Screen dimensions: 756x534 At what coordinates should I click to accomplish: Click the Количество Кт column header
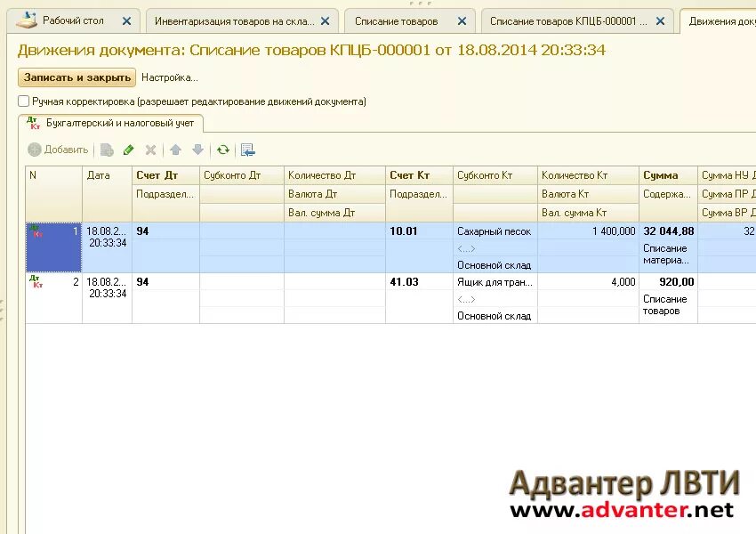coord(588,175)
